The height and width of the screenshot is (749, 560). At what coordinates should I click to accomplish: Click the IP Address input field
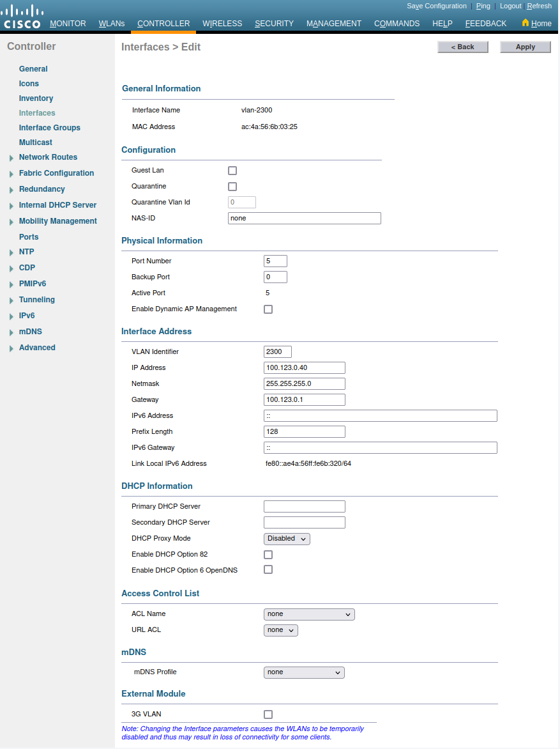pos(304,367)
